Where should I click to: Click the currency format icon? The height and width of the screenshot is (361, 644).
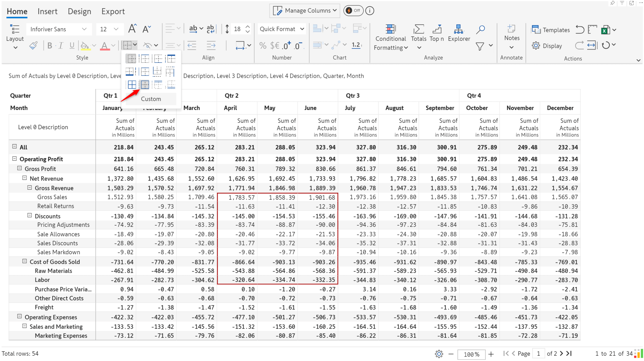[x=275, y=46]
